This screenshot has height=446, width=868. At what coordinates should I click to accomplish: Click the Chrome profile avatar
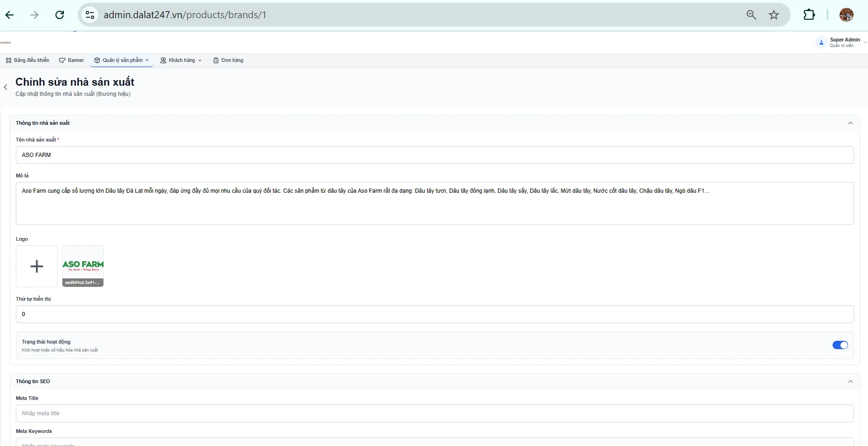tap(847, 15)
